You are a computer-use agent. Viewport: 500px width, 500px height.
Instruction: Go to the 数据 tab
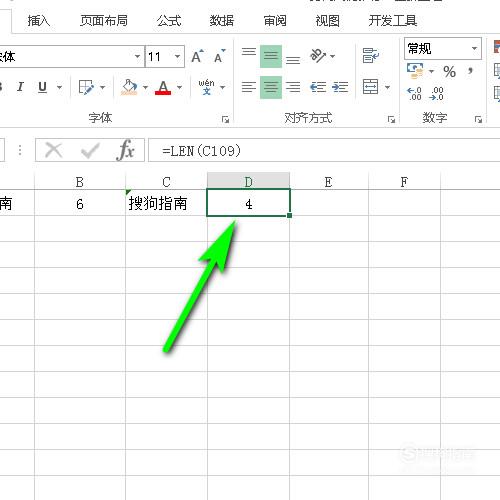tap(222, 21)
